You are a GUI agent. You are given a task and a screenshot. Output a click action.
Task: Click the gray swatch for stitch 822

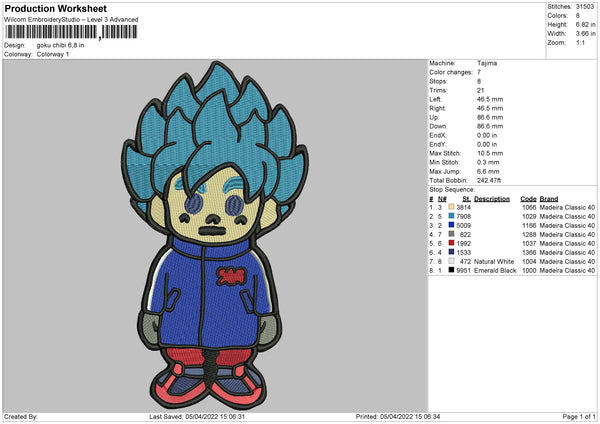(451, 234)
